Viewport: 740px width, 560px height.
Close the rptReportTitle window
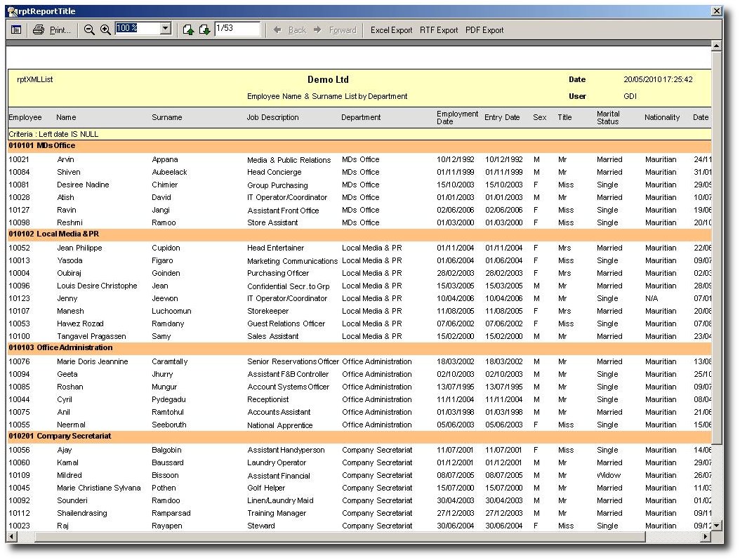(716, 11)
